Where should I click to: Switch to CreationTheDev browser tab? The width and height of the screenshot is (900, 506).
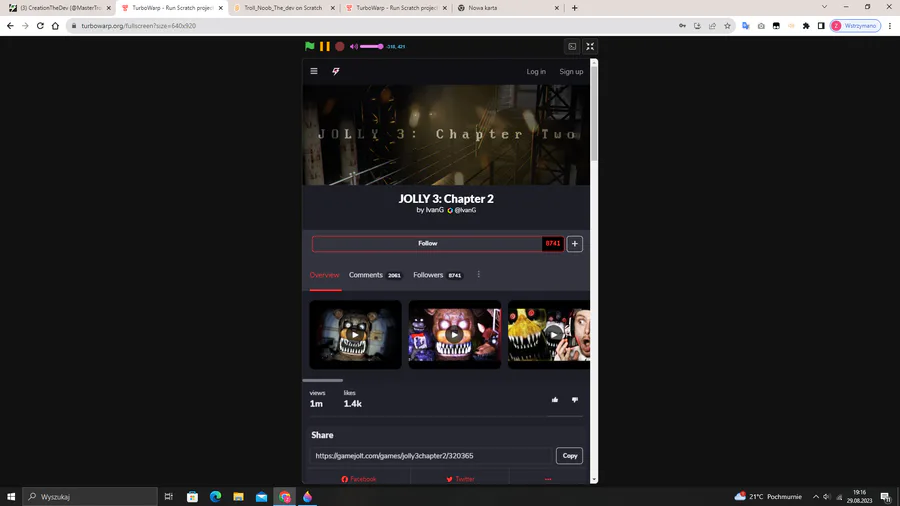[x=60, y=8]
